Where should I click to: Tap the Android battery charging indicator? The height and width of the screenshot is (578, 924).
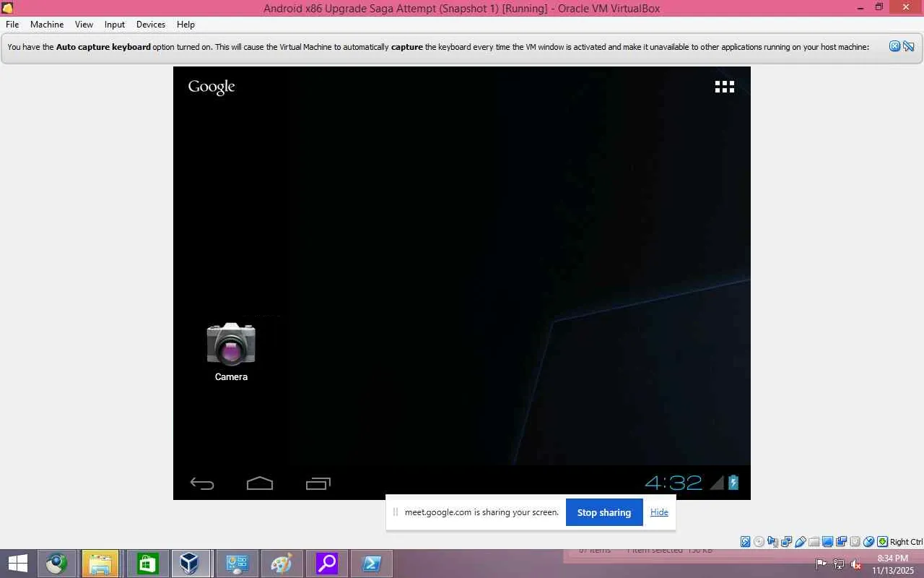733,483
